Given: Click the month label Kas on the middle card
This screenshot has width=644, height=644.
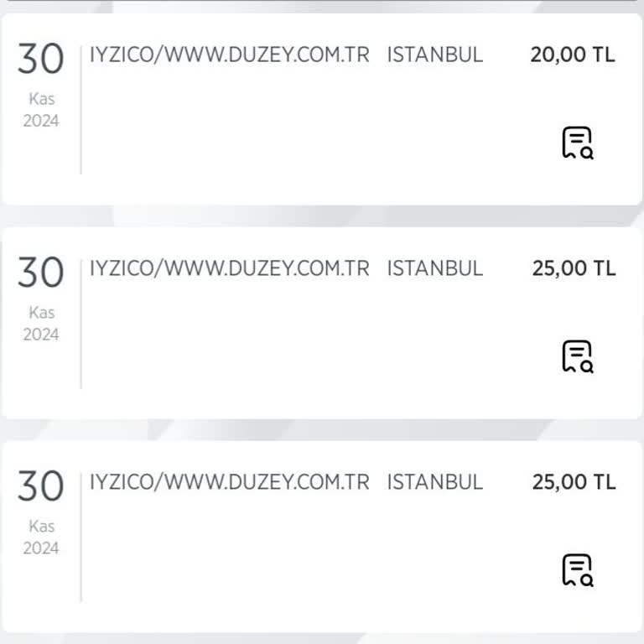Looking at the screenshot, I should pyautogui.click(x=41, y=313).
